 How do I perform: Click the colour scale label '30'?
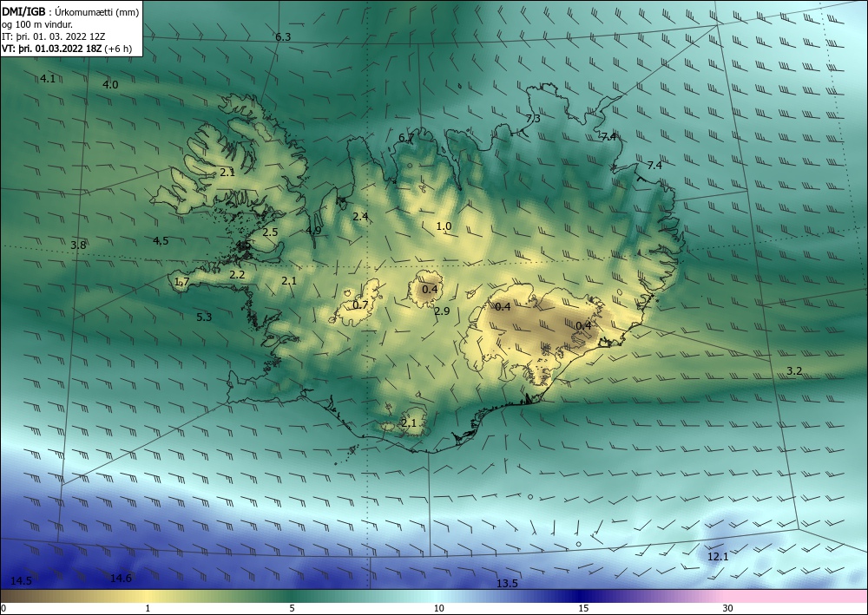pos(728,609)
